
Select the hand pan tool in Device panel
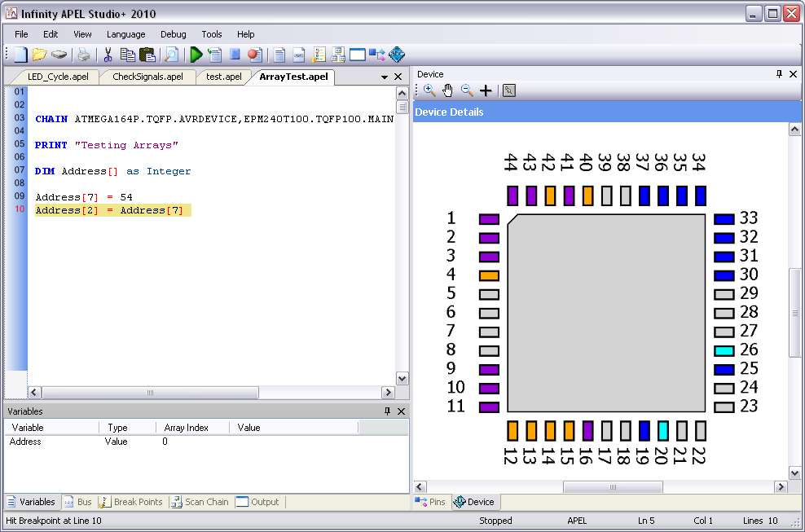coord(448,90)
